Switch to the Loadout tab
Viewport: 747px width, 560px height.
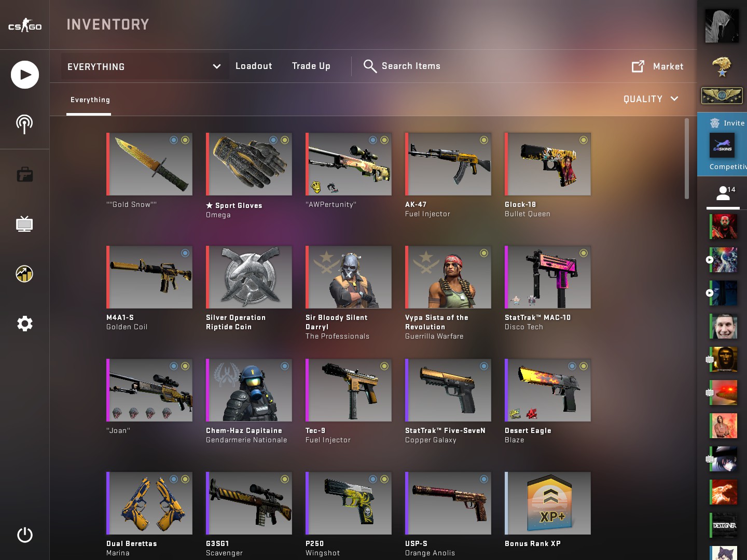pos(254,66)
